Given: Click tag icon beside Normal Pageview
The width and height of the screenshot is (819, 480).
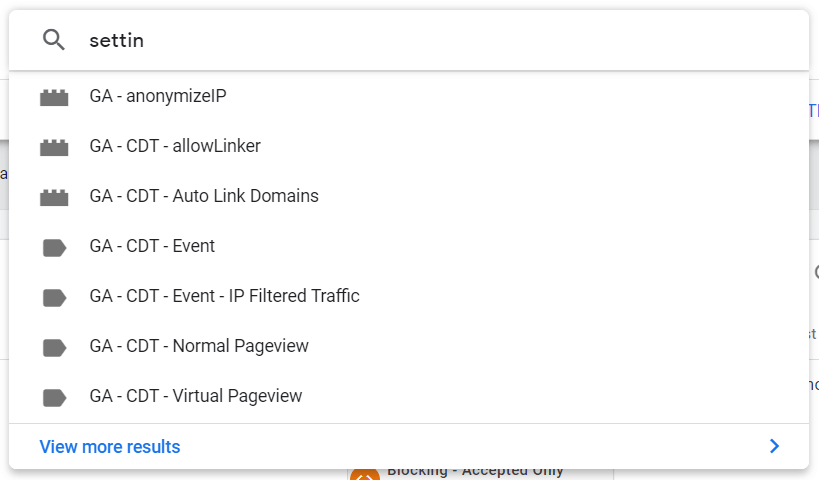Looking at the screenshot, I should pyautogui.click(x=54, y=347).
